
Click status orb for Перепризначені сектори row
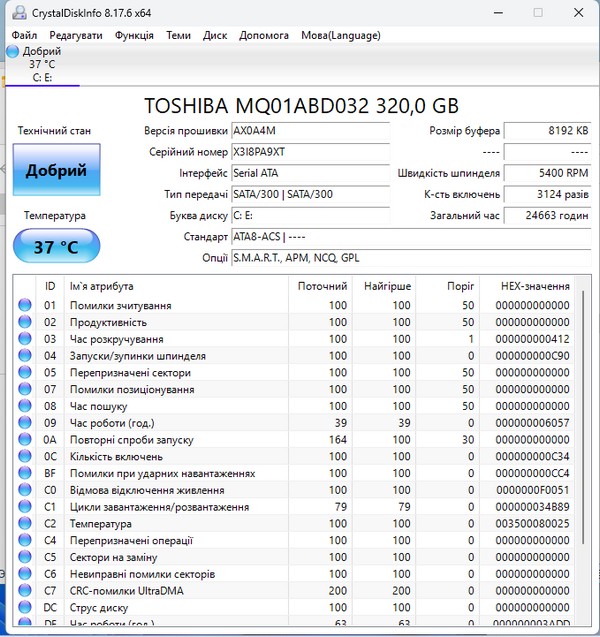click(x=26, y=372)
